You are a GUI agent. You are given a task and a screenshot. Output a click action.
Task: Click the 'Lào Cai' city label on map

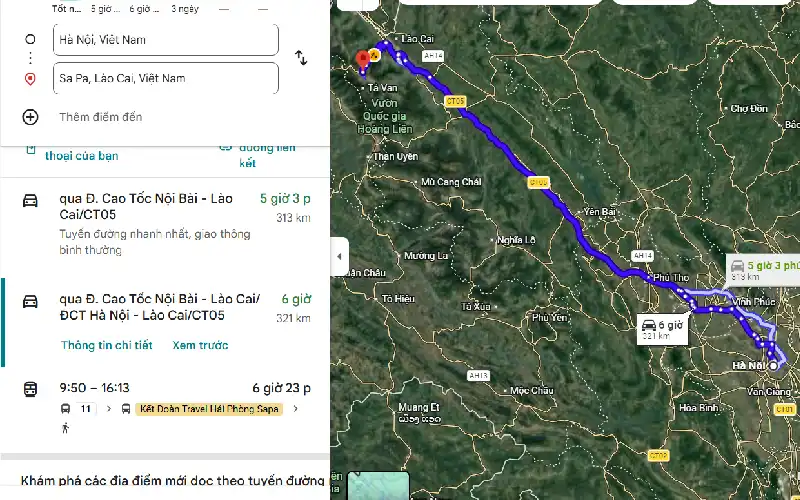pyautogui.click(x=417, y=39)
